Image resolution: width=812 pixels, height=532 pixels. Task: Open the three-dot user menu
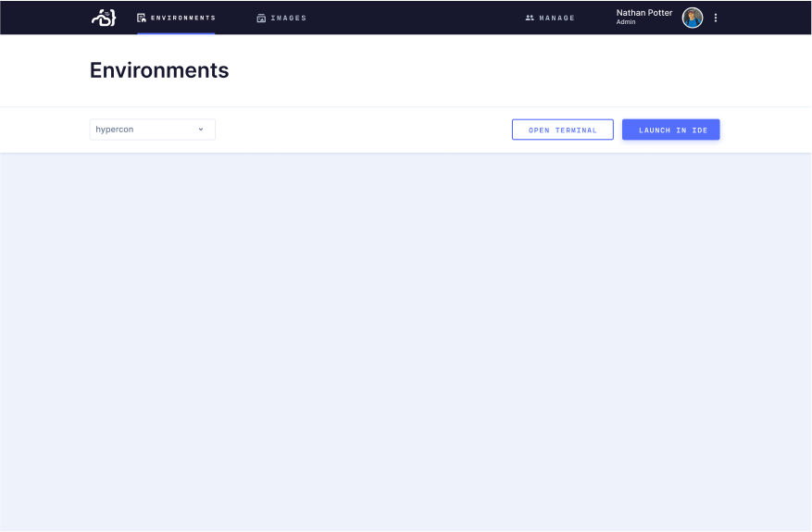click(x=716, y=18)
